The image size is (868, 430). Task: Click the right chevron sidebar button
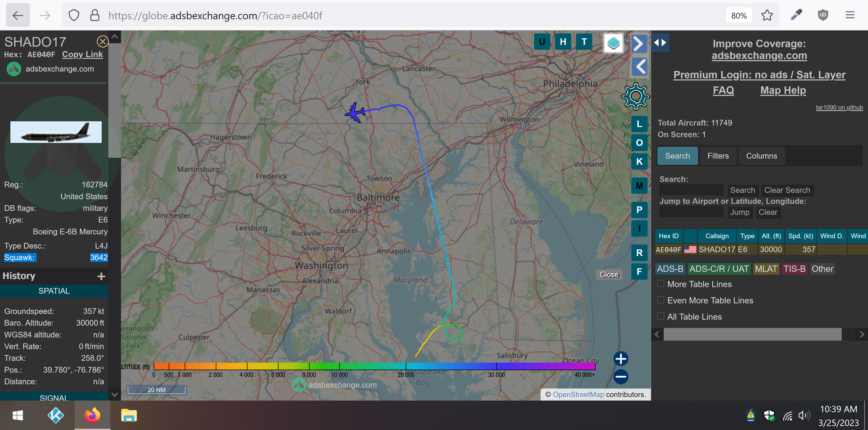639,43
